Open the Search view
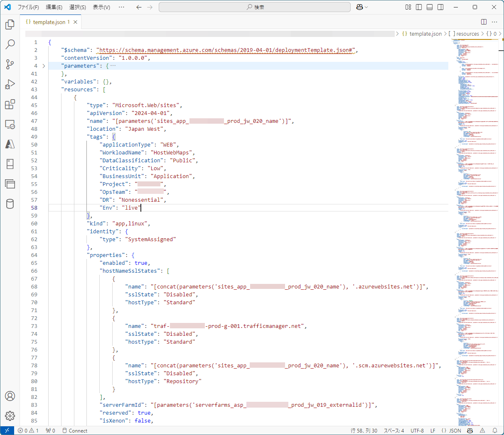The image size is (504, 435). 10,44
